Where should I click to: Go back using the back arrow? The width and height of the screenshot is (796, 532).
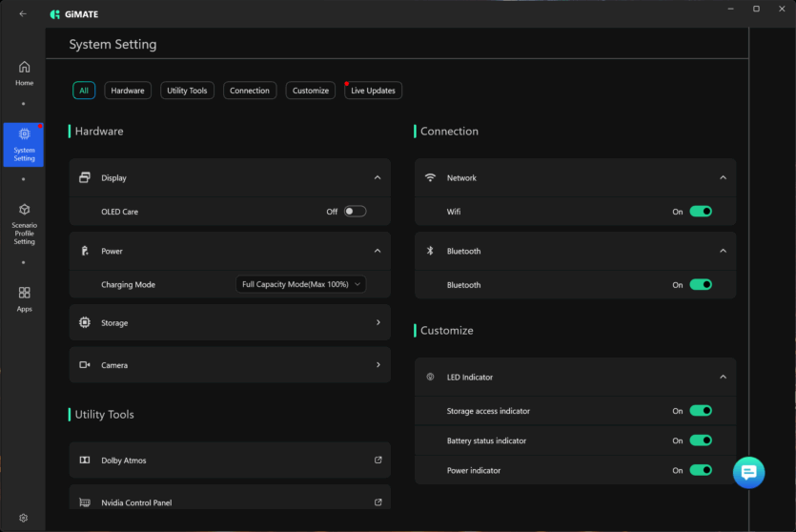(23, 14)
